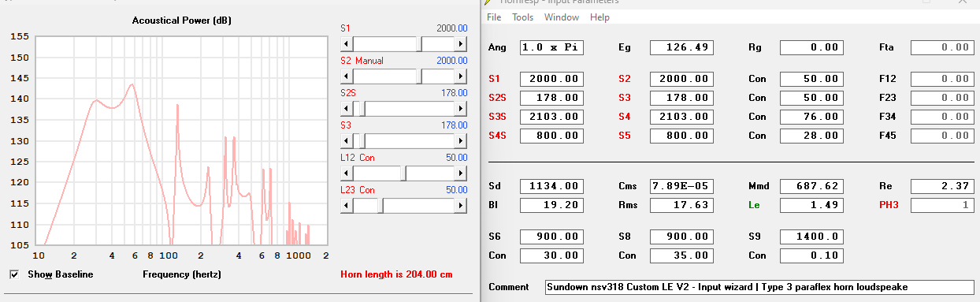The image size is (980, 302).
Task: Click the S2S input field with 178.00
Action: pyautogui.click(x=551, y=98)
